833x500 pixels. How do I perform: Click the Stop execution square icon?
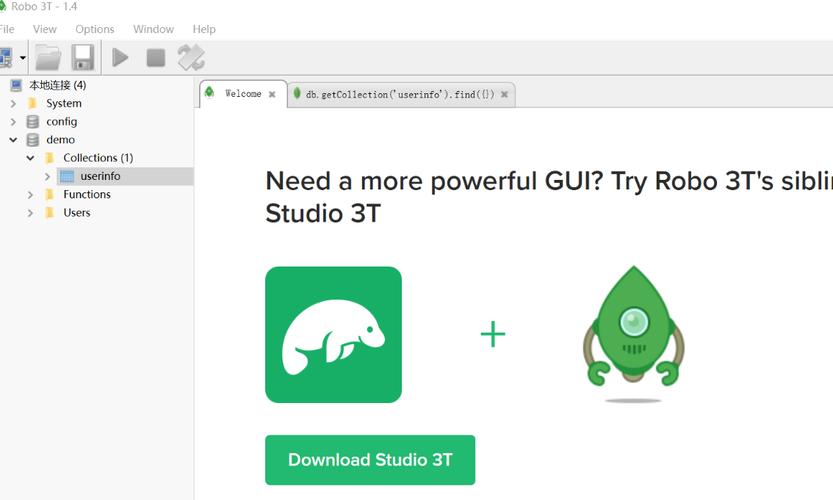(x=156, y=57)
